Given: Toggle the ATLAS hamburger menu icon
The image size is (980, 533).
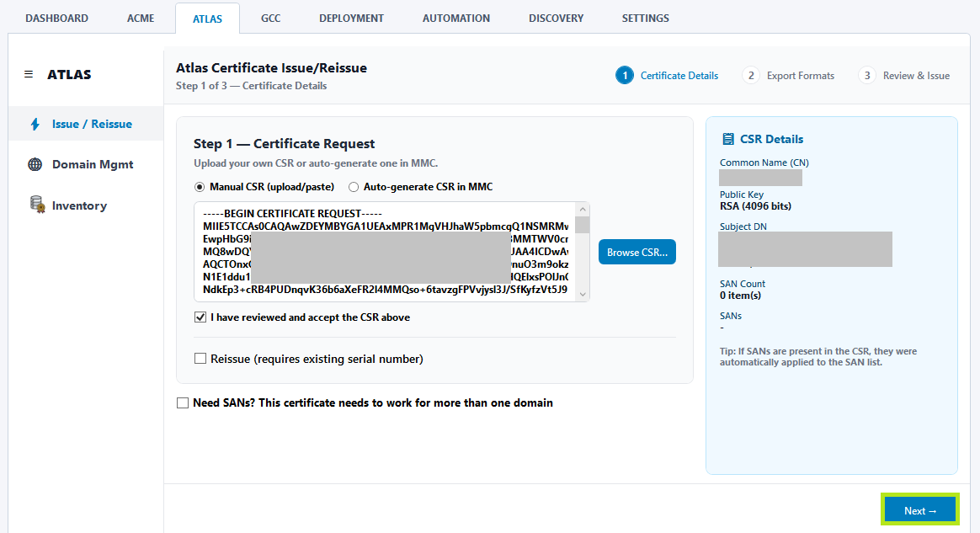Looking at the screenshot, I should [29, 74].
